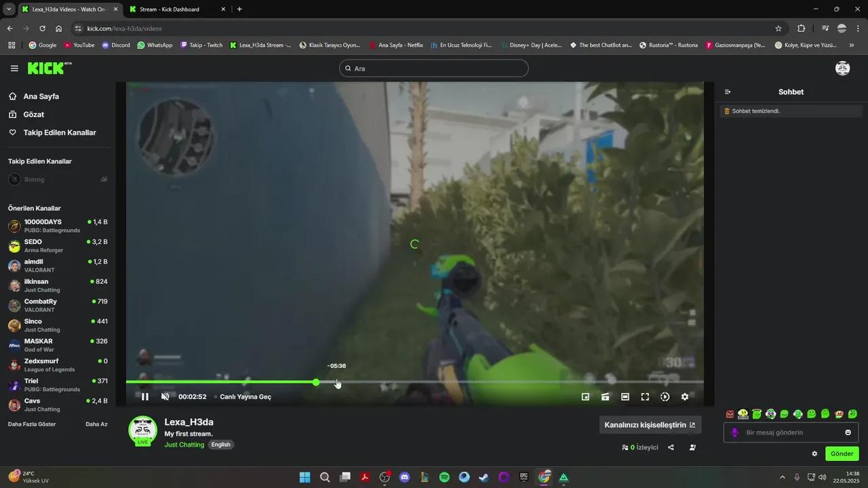
Task: Open a new browser tab
Action: (239, 9)
